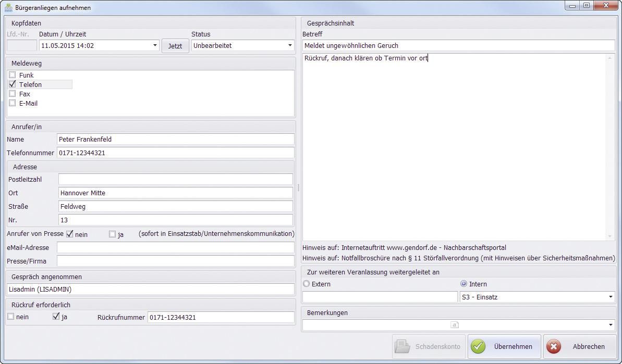Enable the Funk checkbox under Meldeweg

(x=13, y=75)
